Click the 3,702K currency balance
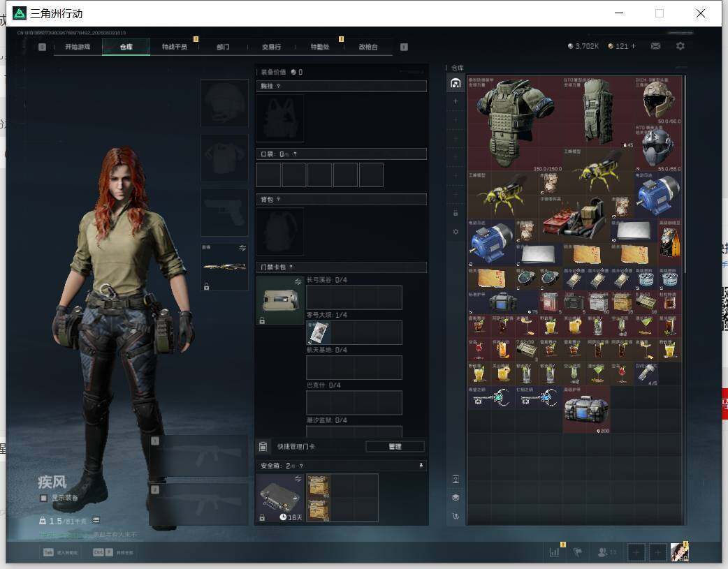Viewport: 728px width, 569px height. coord(583,46)
